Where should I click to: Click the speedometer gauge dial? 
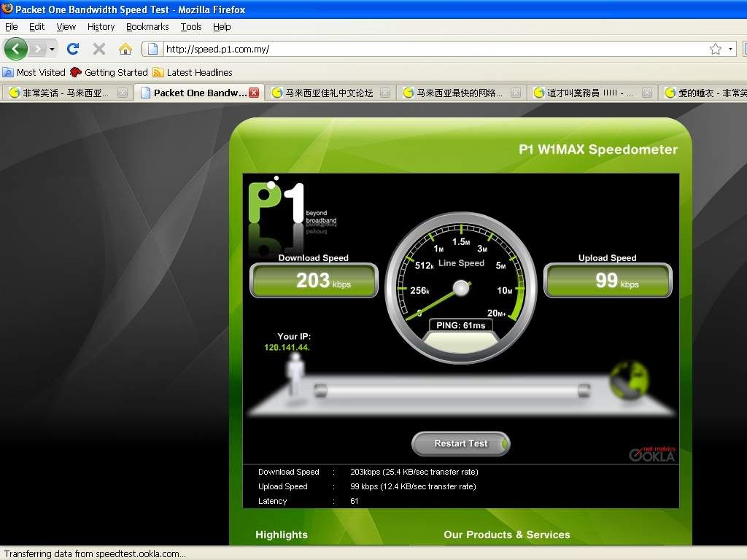(x=461, y=288)
